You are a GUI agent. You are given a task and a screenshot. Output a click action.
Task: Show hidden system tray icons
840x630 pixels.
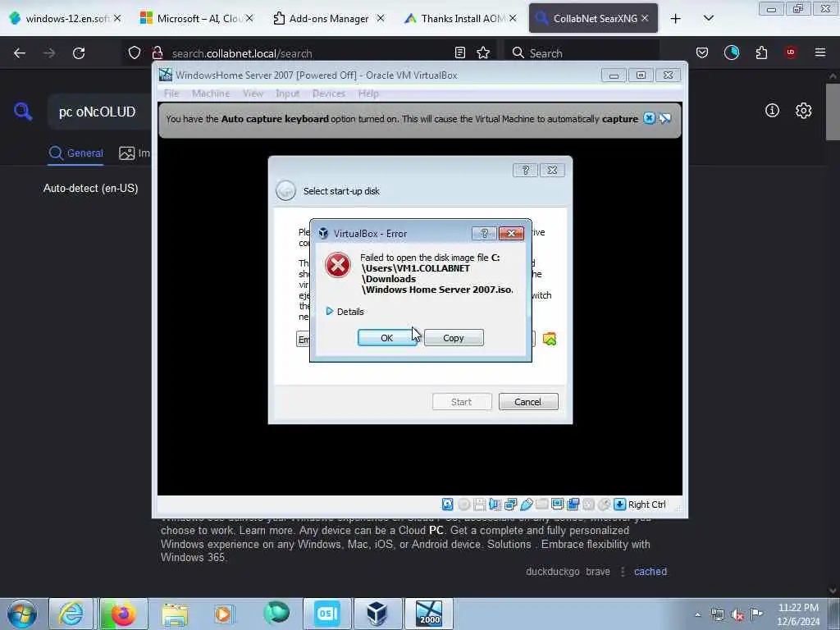[x=697, y=614]
